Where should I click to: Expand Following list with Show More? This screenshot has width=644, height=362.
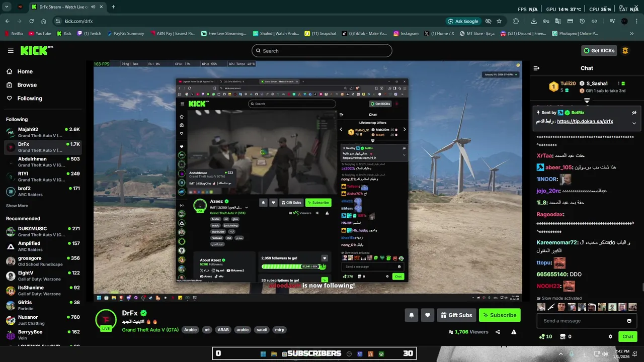point(17,206)
